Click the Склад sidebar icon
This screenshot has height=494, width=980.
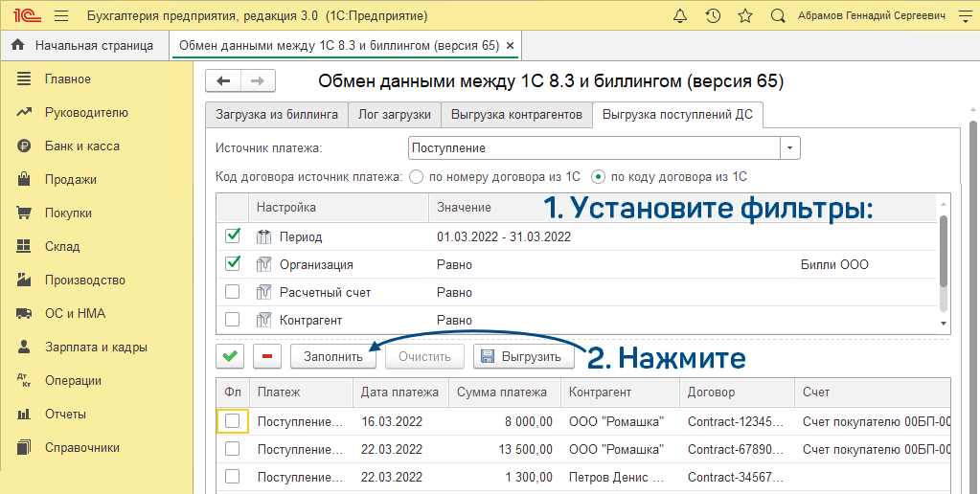click(x=24, y=247)
